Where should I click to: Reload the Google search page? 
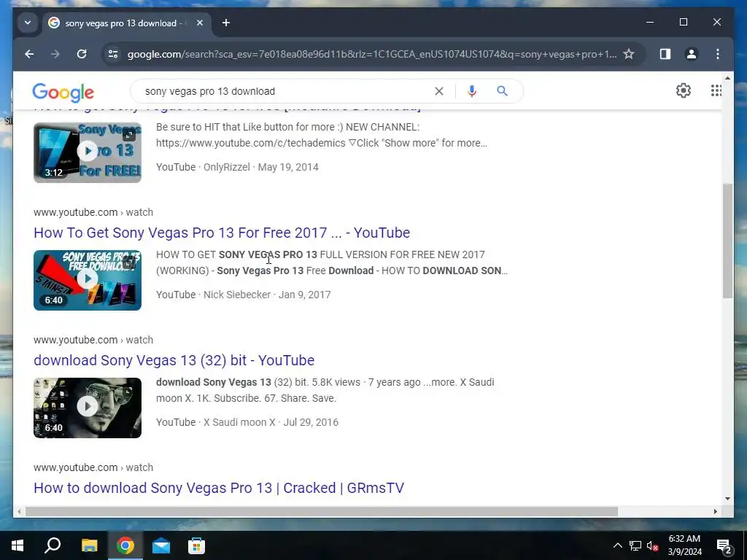point(82,54)
